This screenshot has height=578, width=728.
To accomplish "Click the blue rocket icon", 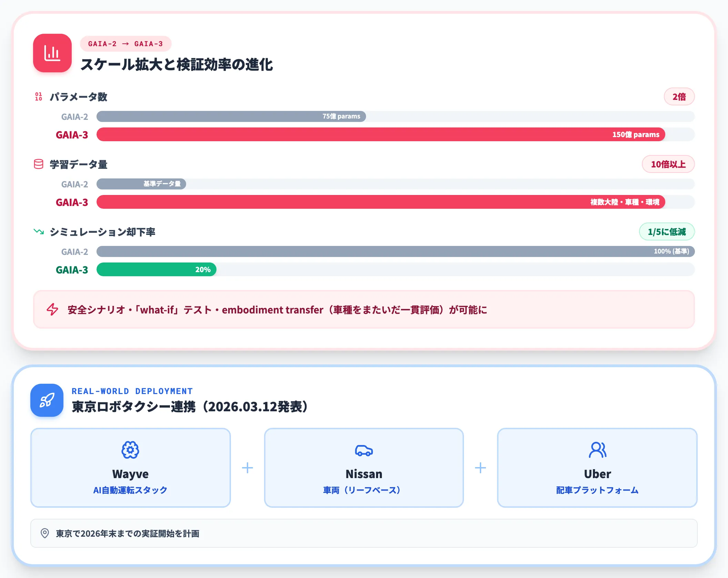I will pos(47,400).
